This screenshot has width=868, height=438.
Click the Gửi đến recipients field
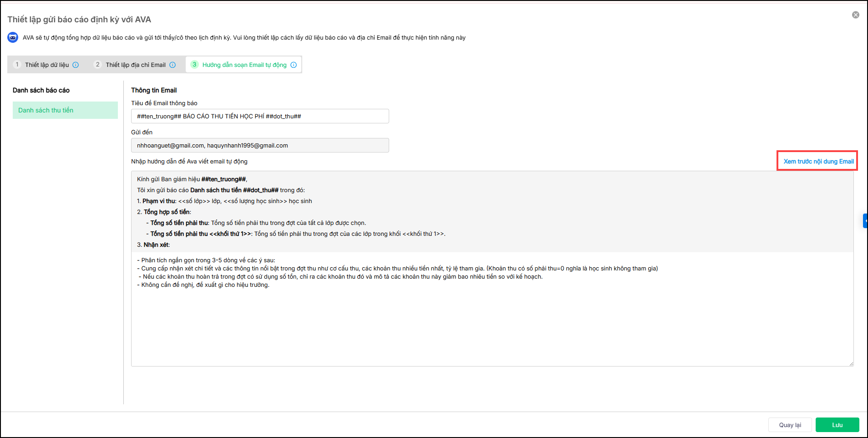pos(260,146)
